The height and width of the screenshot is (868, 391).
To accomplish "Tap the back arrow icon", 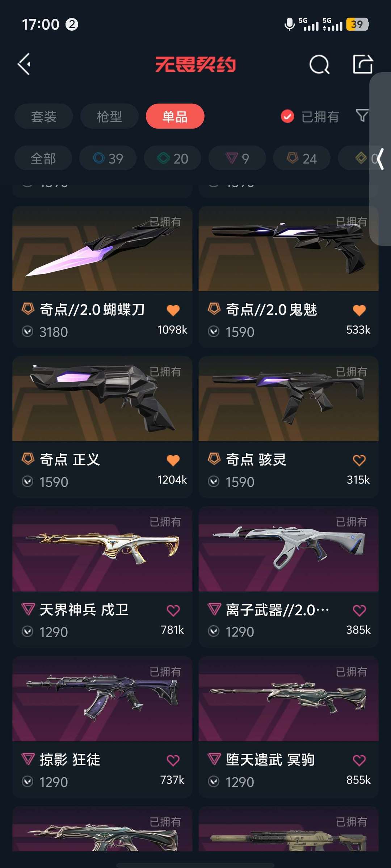I will point(24,64).
